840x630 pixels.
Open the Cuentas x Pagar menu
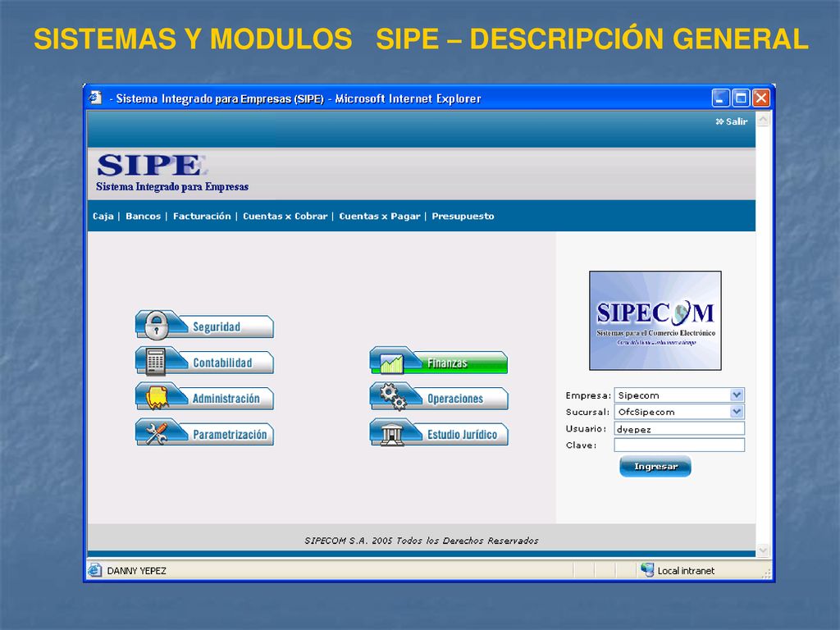coord(380,216)
